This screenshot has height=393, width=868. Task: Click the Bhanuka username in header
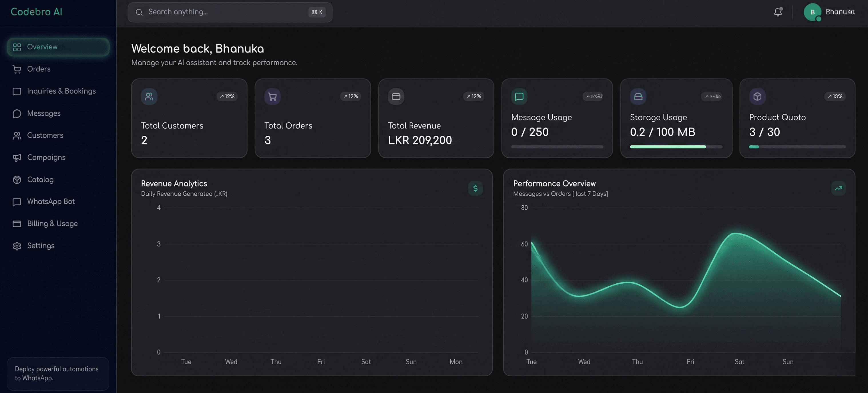click(840, 12)
